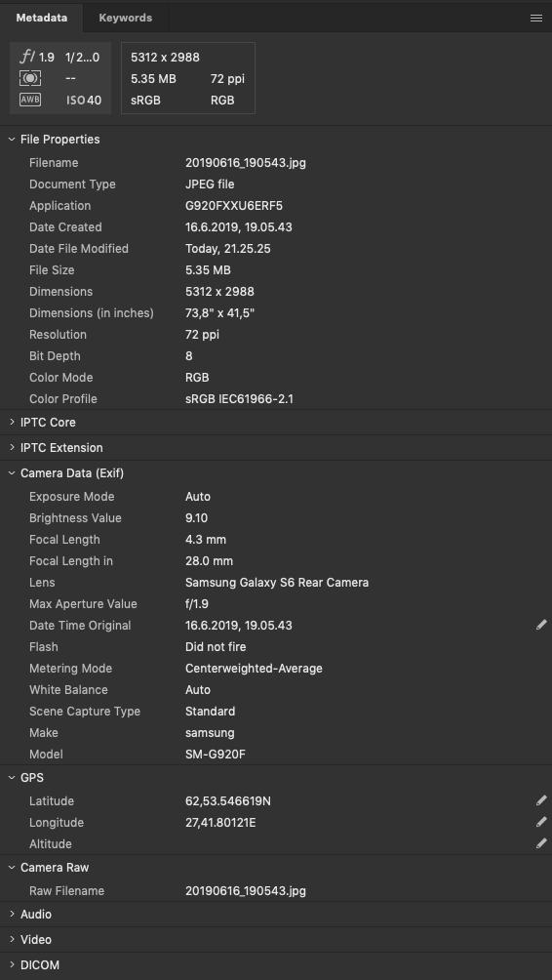Click the Lens field label
The height and width of the screenshot is (980, 552).
tap(42, 583)
